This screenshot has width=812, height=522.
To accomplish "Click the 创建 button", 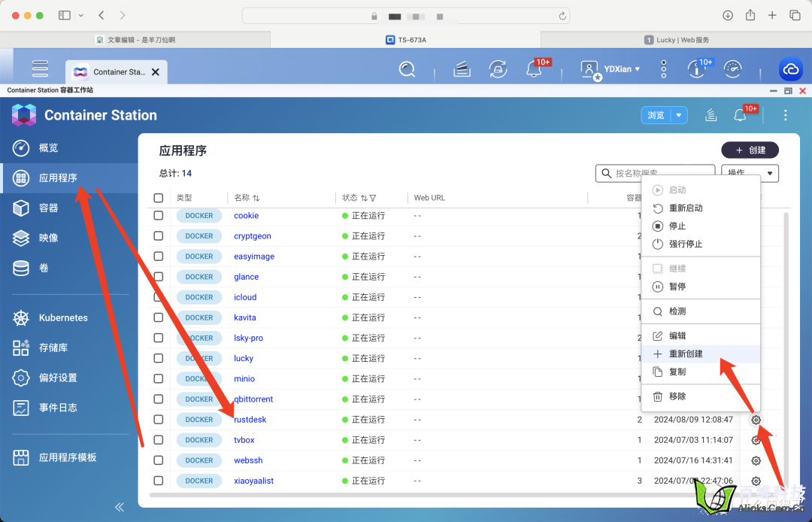I will (750, 150).
